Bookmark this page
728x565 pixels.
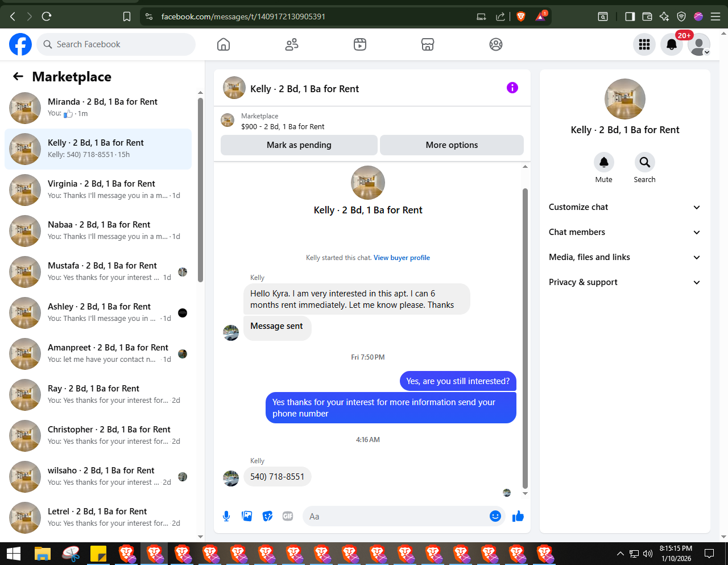127,17
